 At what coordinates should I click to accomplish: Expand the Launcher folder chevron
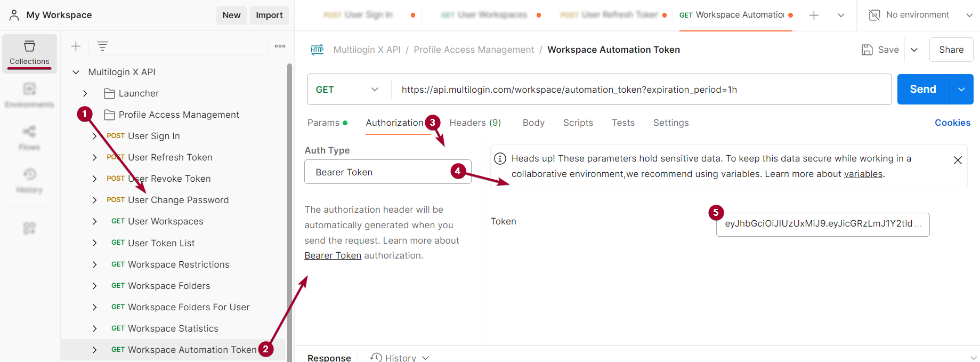(x=85, y=93)
